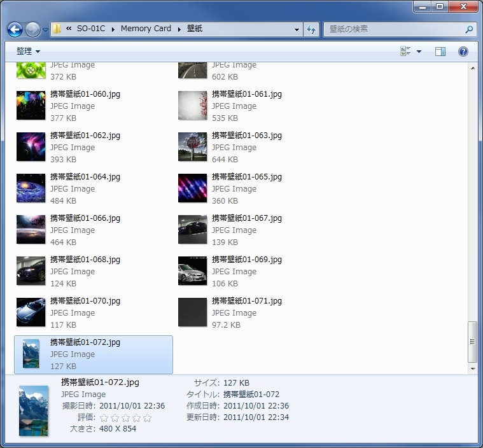Click the change view icon

[x=405, y=51]
